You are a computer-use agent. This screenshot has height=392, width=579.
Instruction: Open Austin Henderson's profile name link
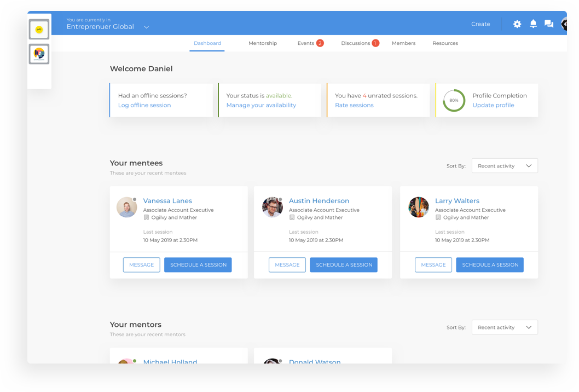tap(319, 201)
